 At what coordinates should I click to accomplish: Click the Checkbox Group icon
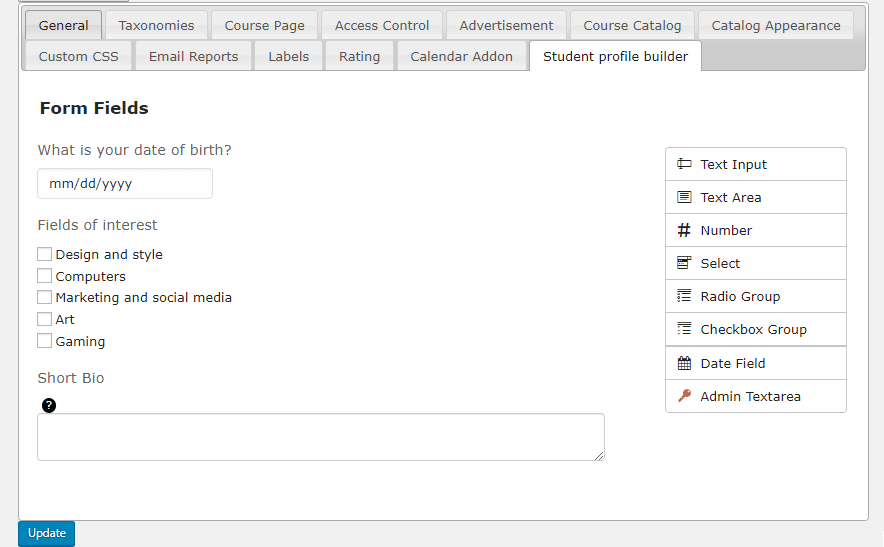pyautogui.click(x=684, y=329)
